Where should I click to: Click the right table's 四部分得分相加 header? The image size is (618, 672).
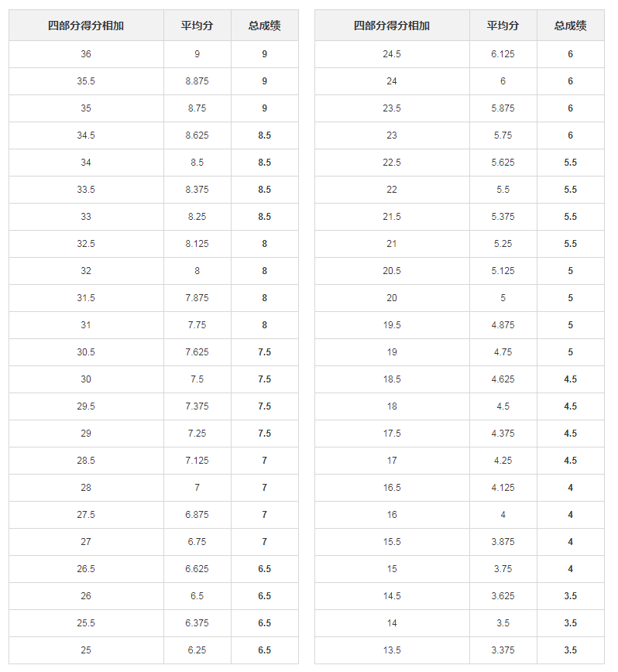392,26
